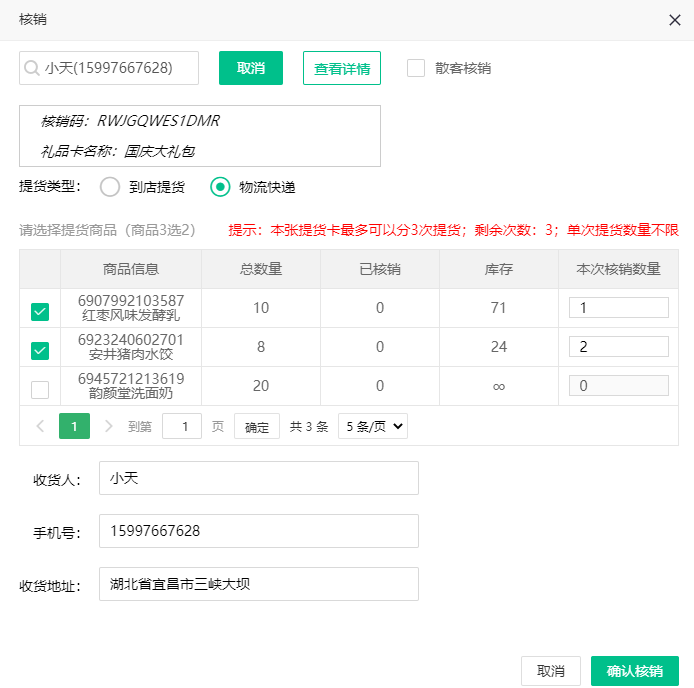Click the search magnifier icon
Viewport: 694px width, 688px height.
point(32,68)
